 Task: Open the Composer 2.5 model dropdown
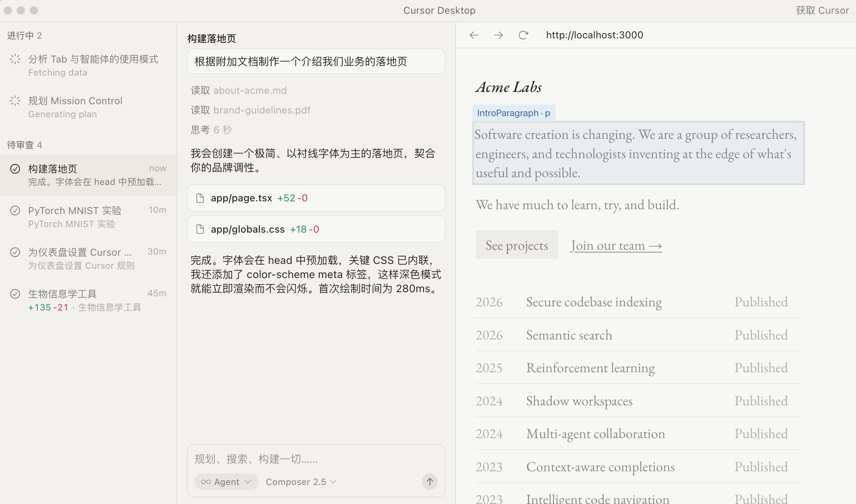(x=301, y=482)
